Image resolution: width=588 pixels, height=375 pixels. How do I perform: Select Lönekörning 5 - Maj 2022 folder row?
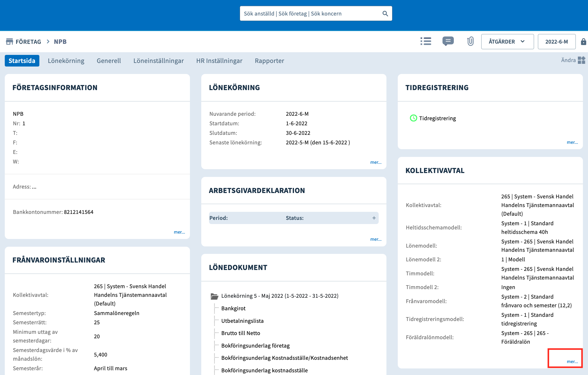pyautogui.click(x=280, y=296)
